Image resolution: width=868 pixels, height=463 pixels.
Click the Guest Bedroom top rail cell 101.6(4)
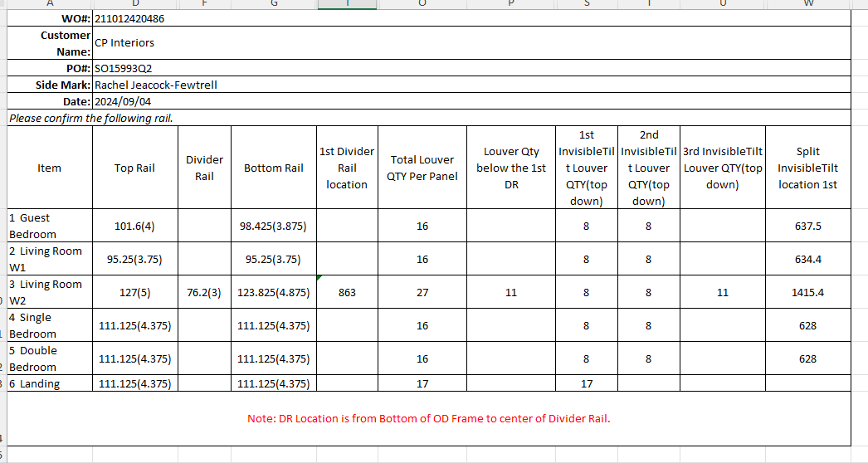click(134, 226)
